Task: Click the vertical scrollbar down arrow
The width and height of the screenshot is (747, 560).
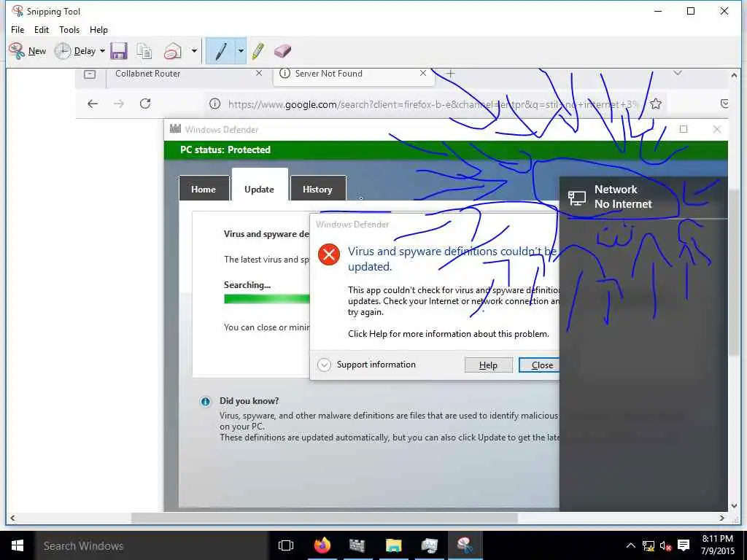Action: click(x=734, y=506)
